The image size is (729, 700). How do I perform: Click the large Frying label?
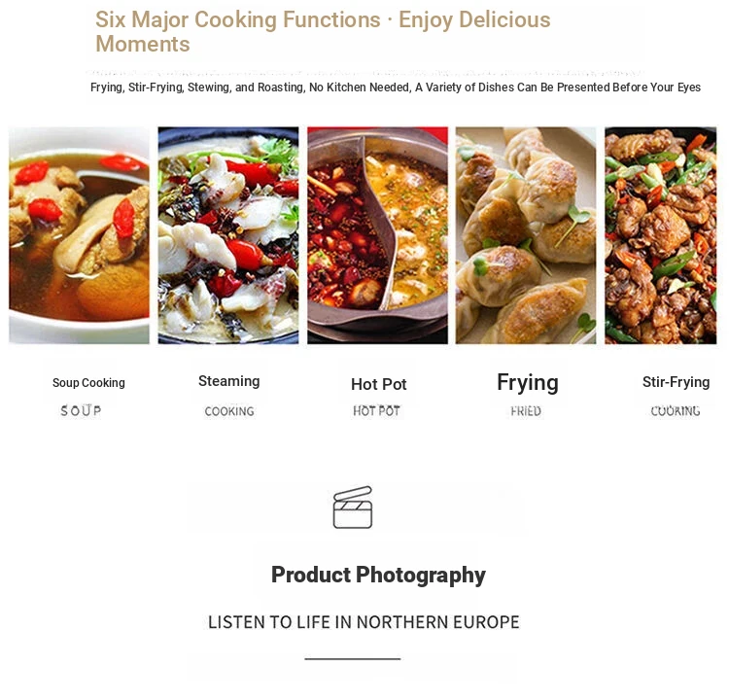tap(528, 383)
